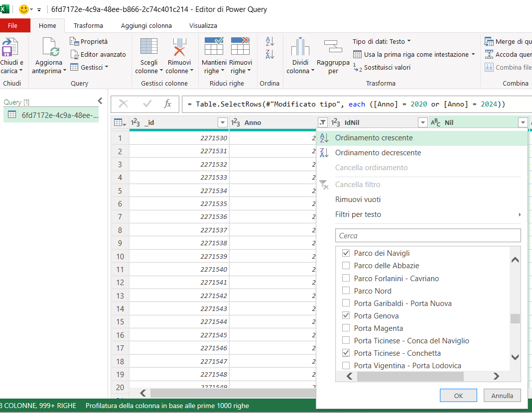Click the Rimuovi colonne icon

point(179,47)
